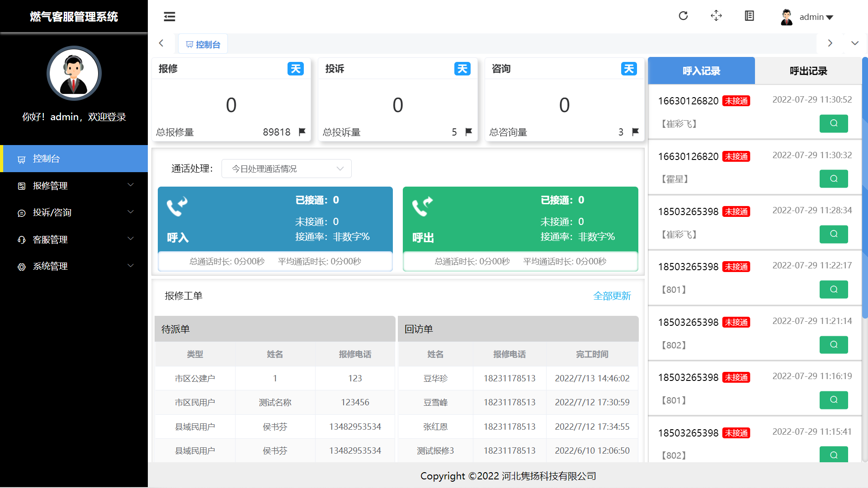The width and height of the screenshot is (868, 488).
Task: Open the tab options chevron dropdown
Action: pos(855,43)
